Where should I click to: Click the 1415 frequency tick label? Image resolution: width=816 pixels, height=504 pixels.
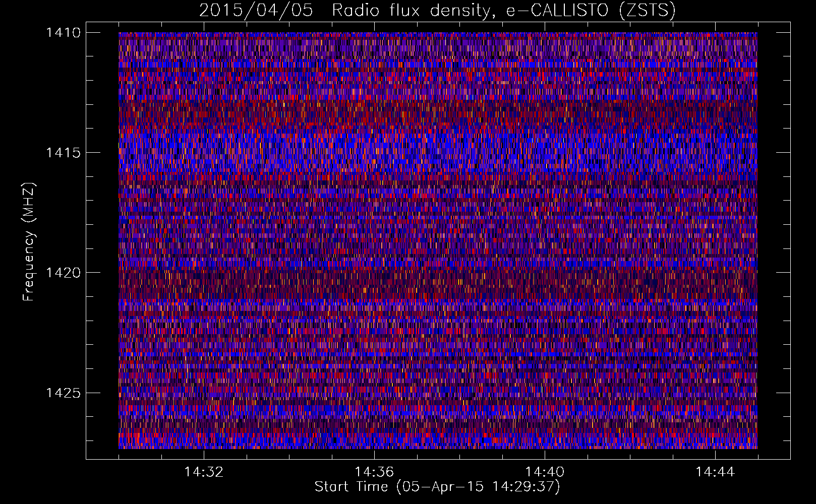[x=63, y=153]
